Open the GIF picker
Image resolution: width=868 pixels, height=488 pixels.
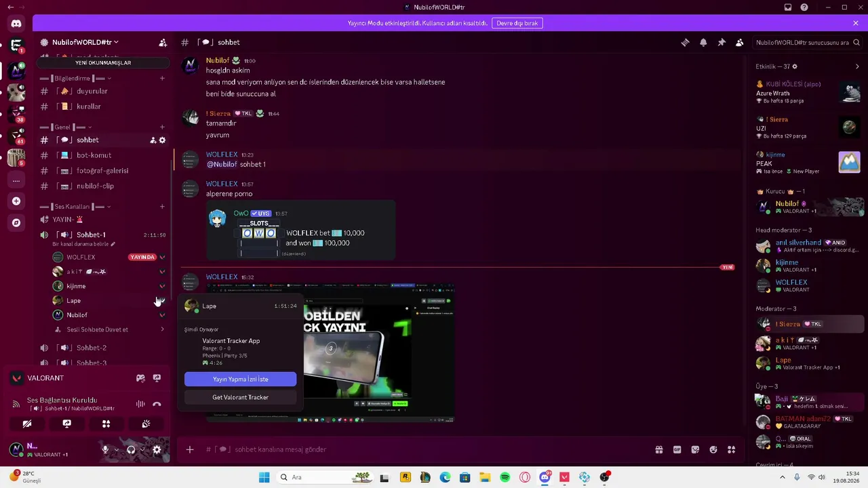(677, 449)
